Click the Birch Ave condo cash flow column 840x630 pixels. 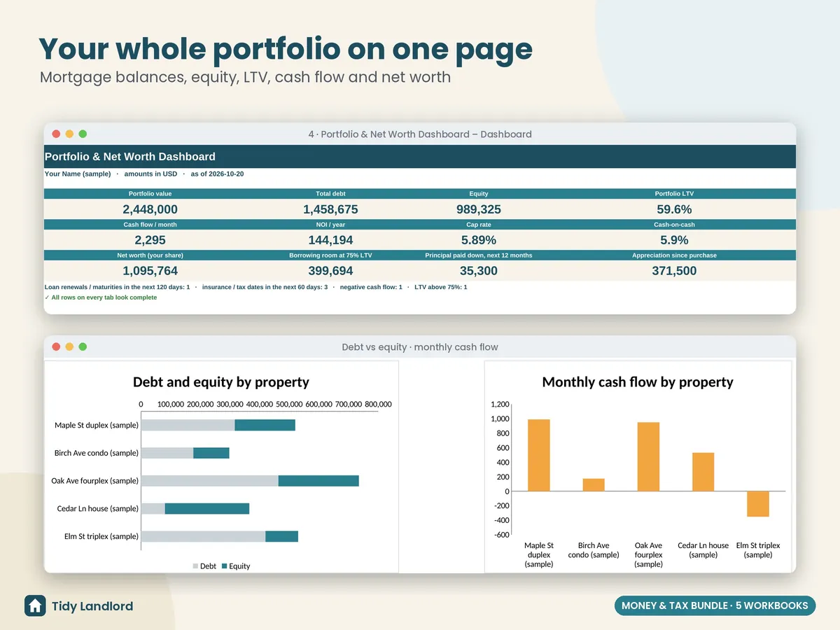click(x=594, y=485)
